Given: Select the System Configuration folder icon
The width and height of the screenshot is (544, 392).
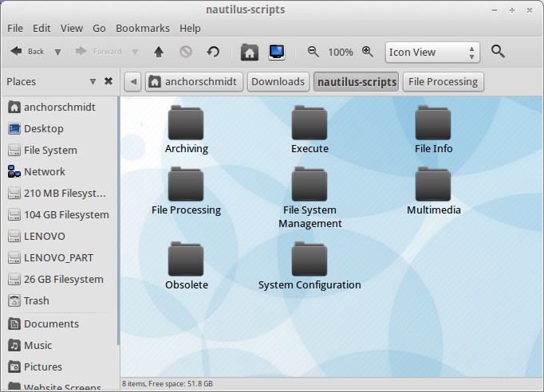Looking at the screenshot, I should click(309, 259).
